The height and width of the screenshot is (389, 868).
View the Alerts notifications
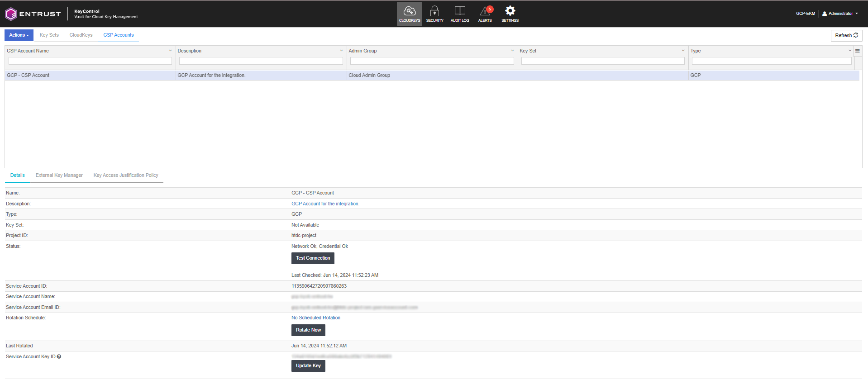(485, 14)
